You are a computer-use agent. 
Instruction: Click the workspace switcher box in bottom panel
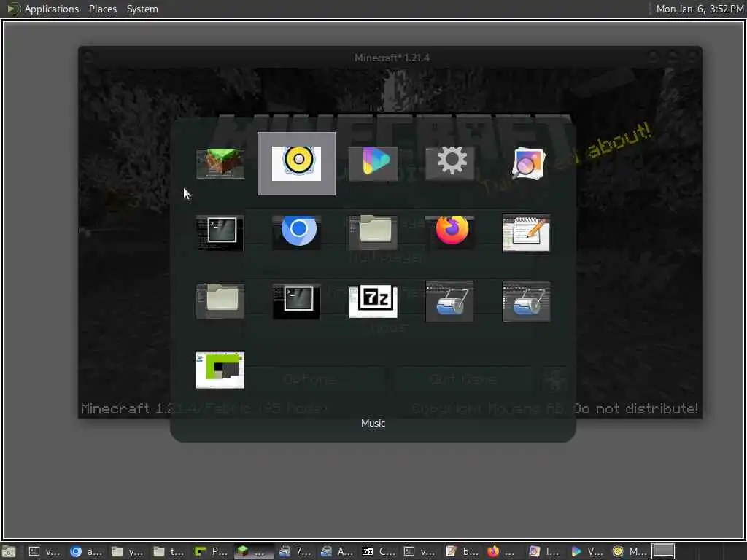point(663,551)
